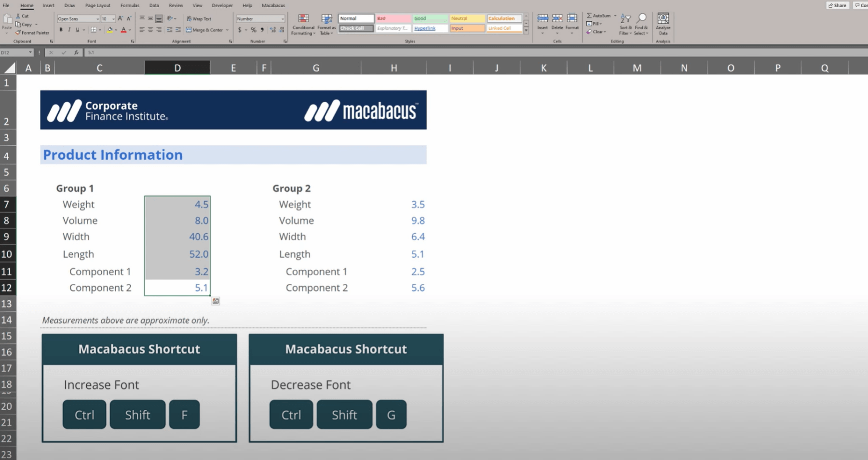868x460 pixels.
Task: Click the Decrease Indent icon
Action: tap(170, 30)
